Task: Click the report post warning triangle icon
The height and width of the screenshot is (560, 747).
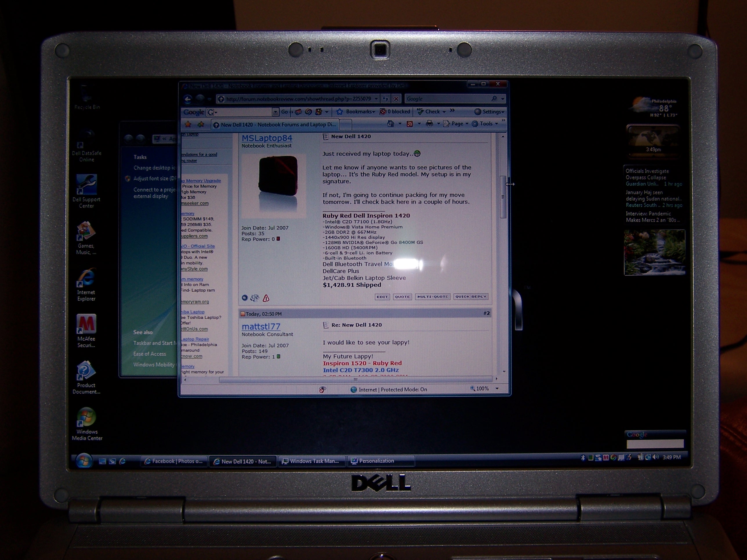Action: coord(266,298)
